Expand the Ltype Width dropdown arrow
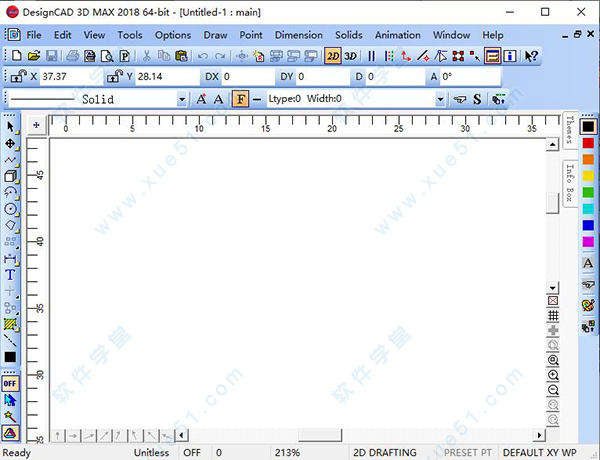The width and height of the screenshot is (600, 460). pos(440,99)
